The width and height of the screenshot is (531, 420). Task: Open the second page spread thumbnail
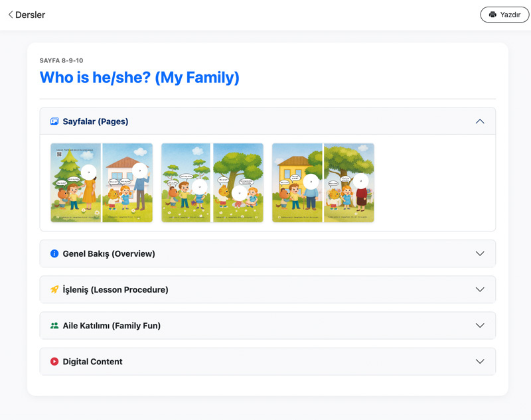(x=212, y=182)
